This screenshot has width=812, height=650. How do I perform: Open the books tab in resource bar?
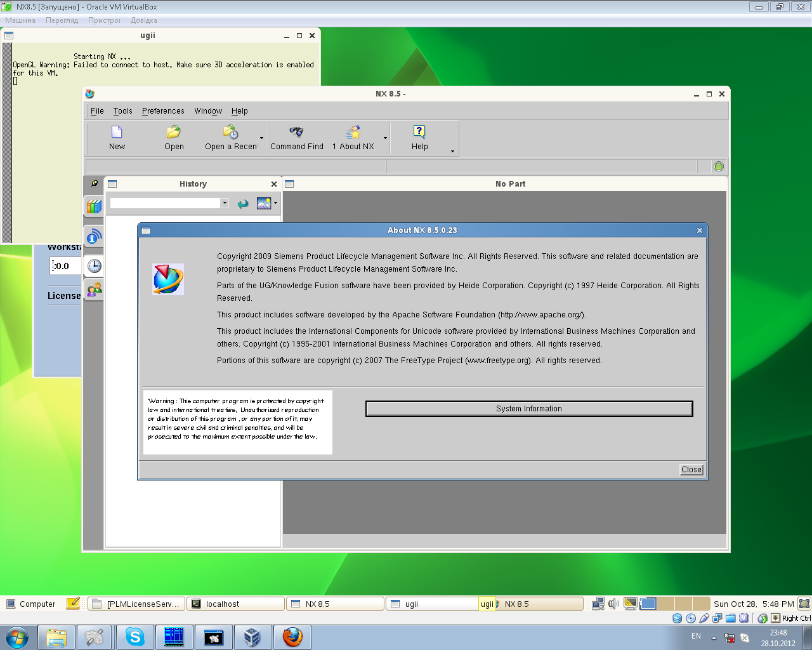coord(94,206)
